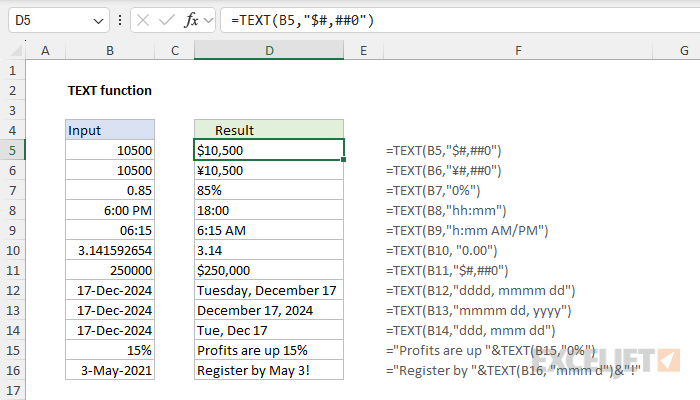The width and height of the screenshot is (700, 400).
Task: Click formula text =TEXT(B10, "0.00")
Action: pos(442,250)
